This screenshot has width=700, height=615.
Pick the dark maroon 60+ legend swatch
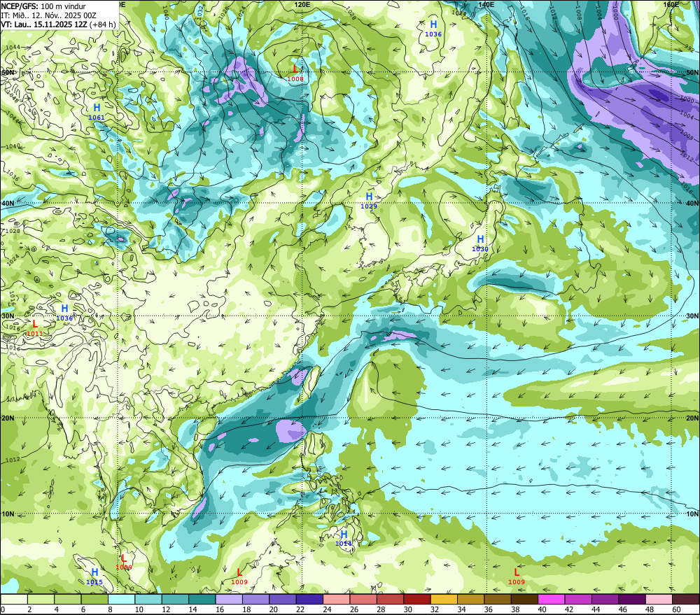click(x=686, y=600)
